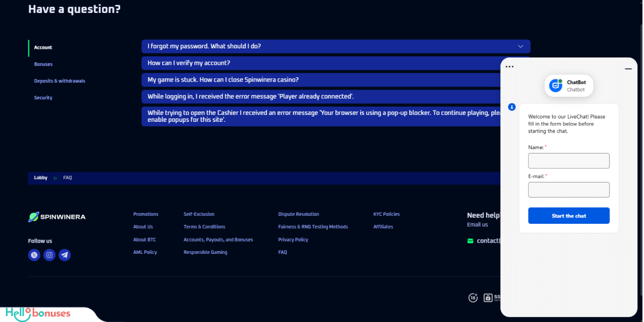
Task: Open the Affiliates footer link
Action: click(384, 226)
